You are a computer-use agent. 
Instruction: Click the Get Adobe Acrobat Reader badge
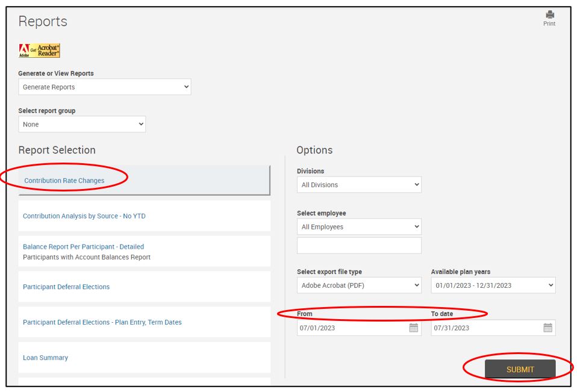pos(40,51)
